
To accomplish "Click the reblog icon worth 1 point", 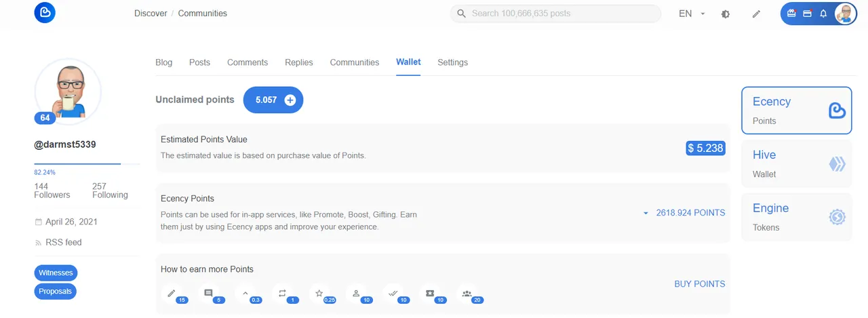I will click(282, 293).
